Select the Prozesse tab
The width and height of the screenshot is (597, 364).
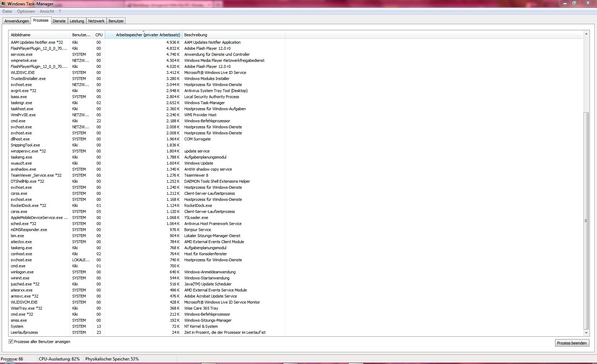pyautogui.click(x=41, y=20)
